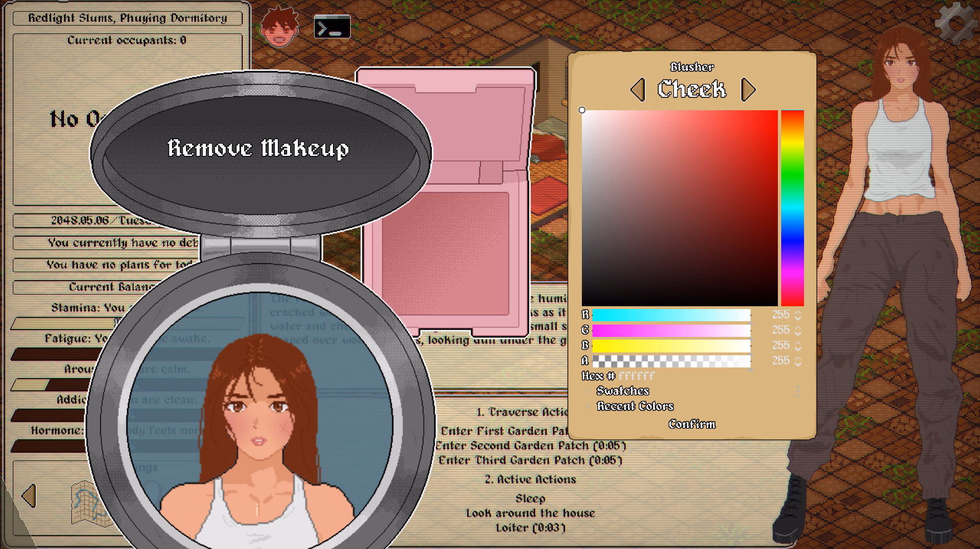Click the red-haired character portrait icon
The width and height of the screenshot is (980, 549).
pyautogui.click(x=280, y=26)
